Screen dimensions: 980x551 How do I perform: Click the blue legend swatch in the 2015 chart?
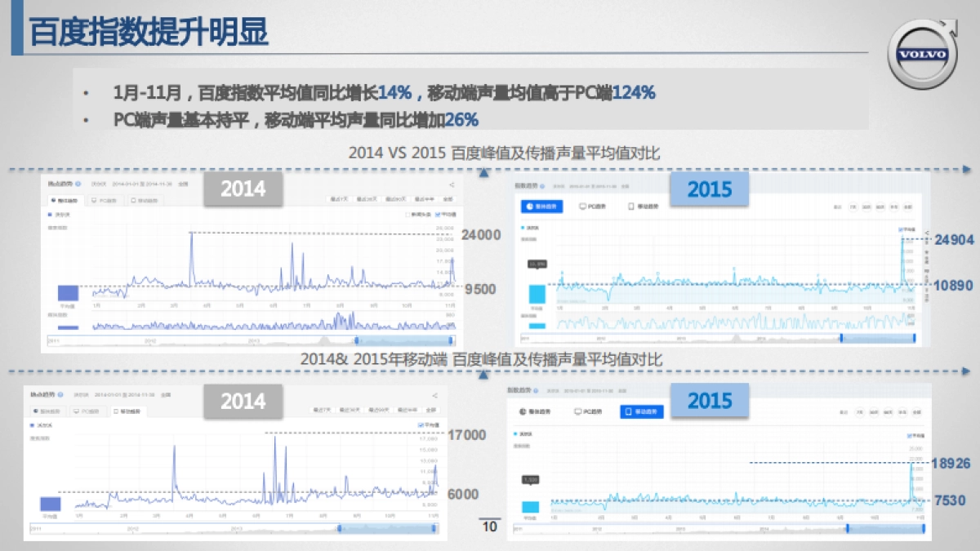523,228
